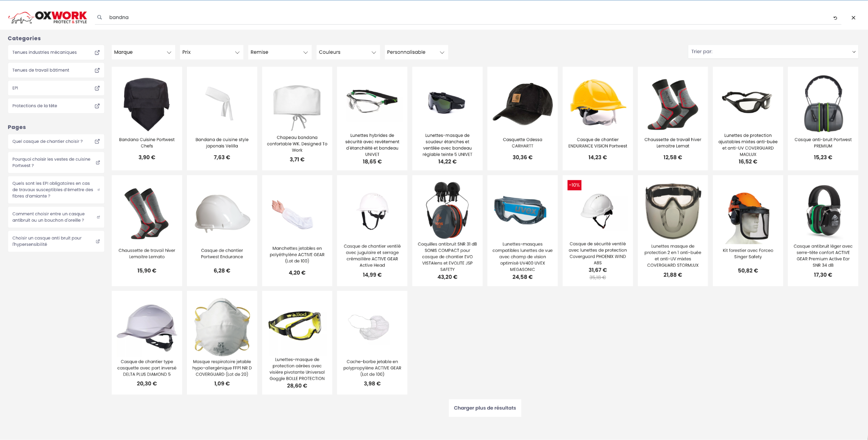868x440 pixels.
Task: View the Chaussette de travail hiver Lemato image
Action: coord(147,214)
